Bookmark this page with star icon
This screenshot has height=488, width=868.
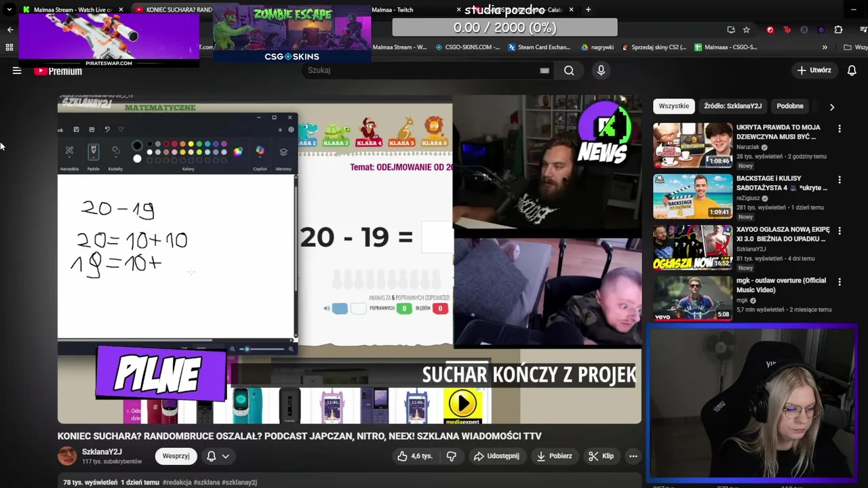[x=747, y=30]
